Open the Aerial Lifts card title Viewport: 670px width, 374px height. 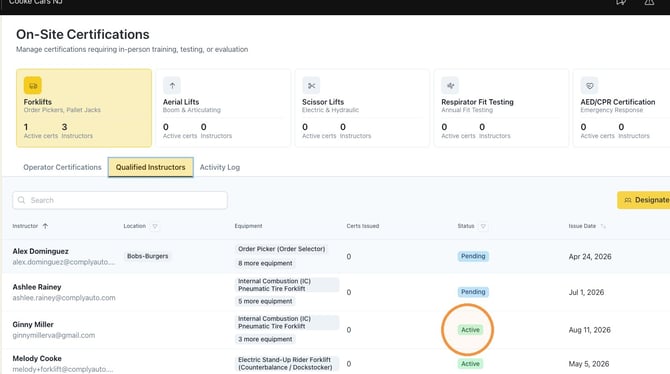tap(181, 102)
